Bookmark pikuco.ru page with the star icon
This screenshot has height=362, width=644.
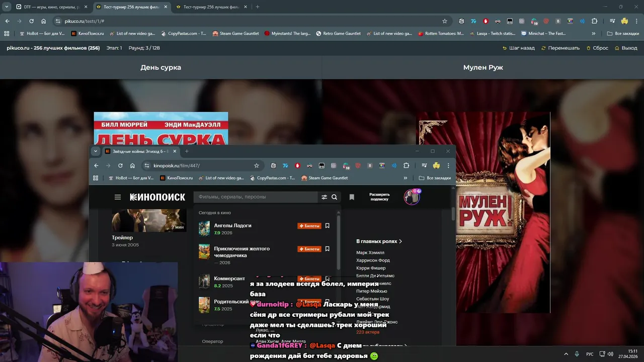coord(445,21)
